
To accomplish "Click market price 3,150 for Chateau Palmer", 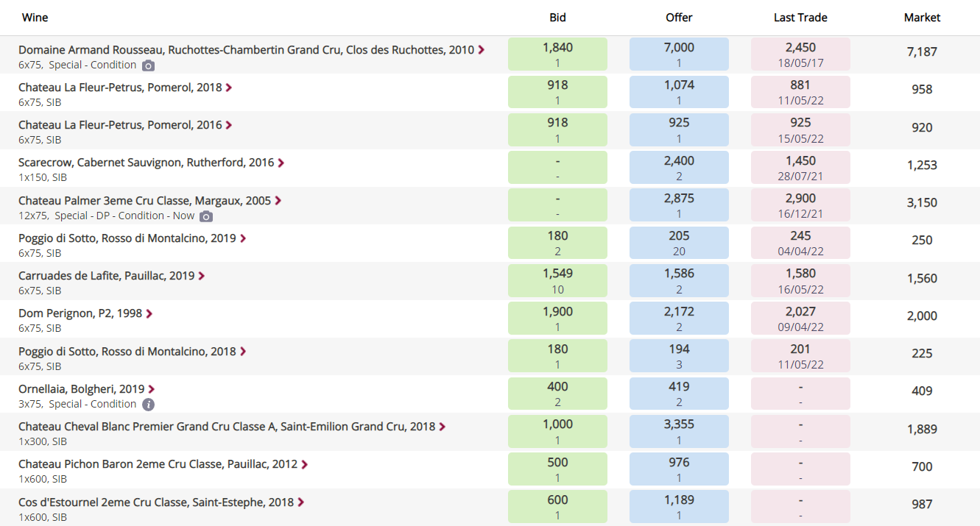I will pyautogui.click(x=922, y=203).
